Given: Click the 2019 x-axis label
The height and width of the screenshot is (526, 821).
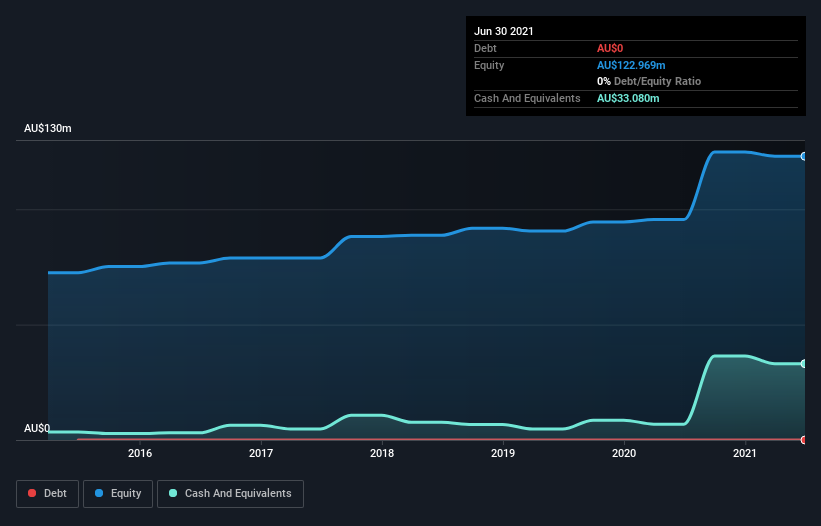Looking at the screenshot, I should click(503, 453).
